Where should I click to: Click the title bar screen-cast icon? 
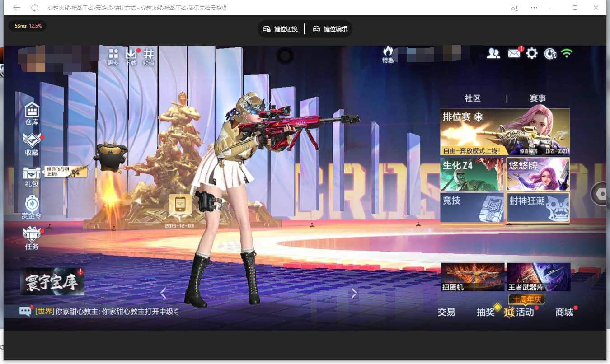(x=515, y=8)
